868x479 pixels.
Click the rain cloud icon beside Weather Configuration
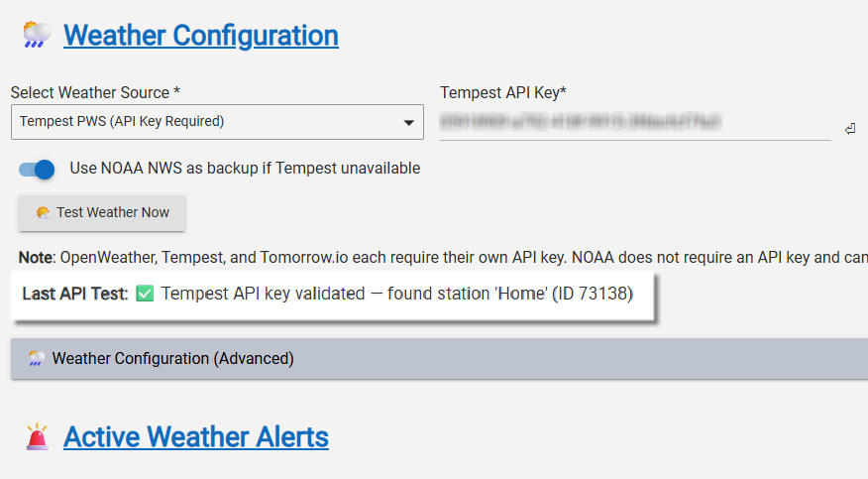click(37, 36)
